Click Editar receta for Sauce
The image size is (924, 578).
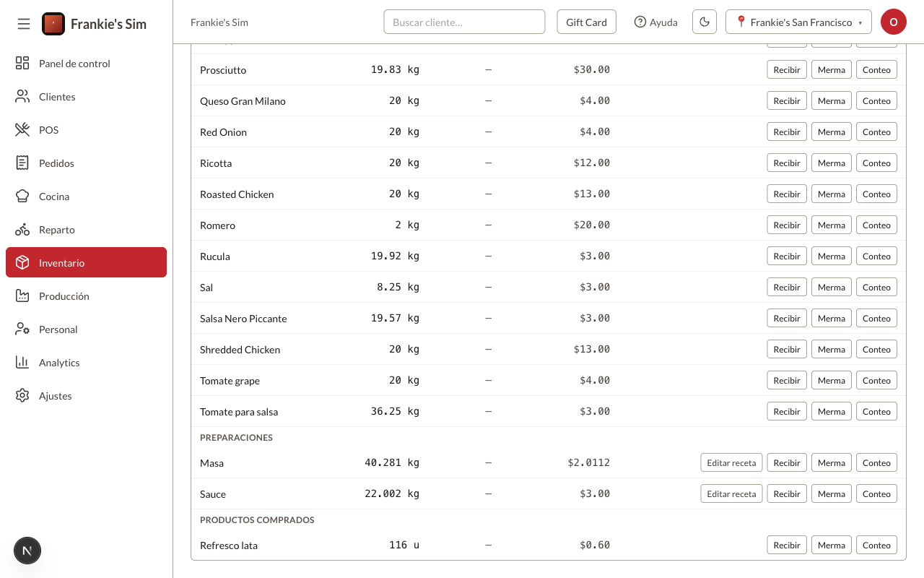[x=731, y=493]
